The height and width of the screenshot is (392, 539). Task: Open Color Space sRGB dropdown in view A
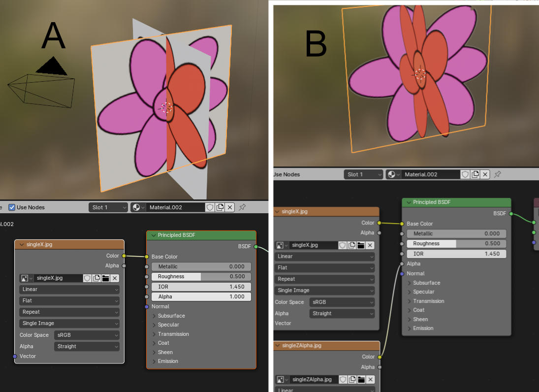[87, 335]
